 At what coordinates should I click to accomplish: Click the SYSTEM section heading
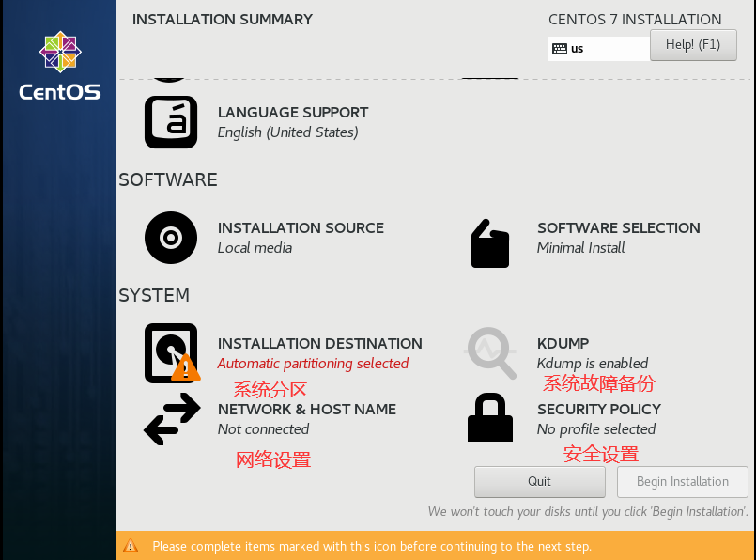tap(154, 295)
